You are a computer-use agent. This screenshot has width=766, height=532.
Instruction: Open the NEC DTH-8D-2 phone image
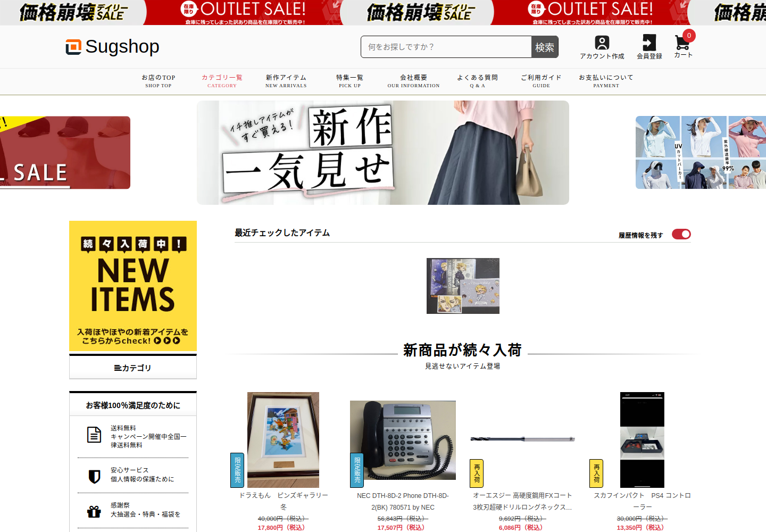click(x=403, y=440)
